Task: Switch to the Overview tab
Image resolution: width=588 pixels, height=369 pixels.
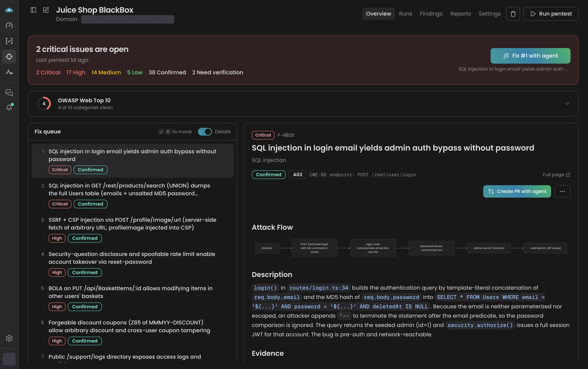Action: coord(378,14)
